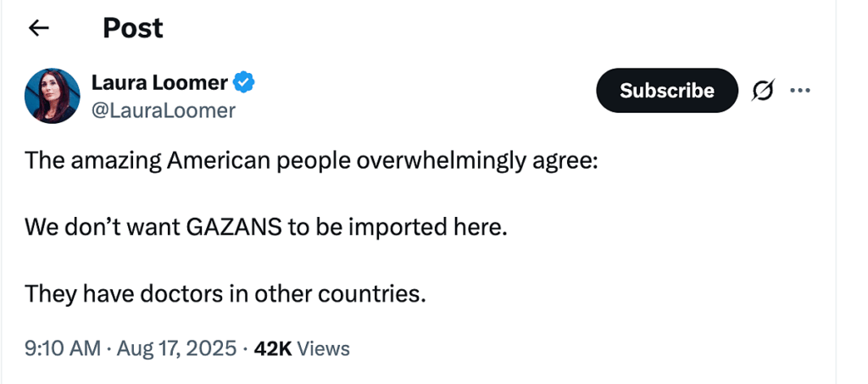Click the sentence 'They have doctors in other countries'
This screenshot has width=868, height=384.
(225, 293)
